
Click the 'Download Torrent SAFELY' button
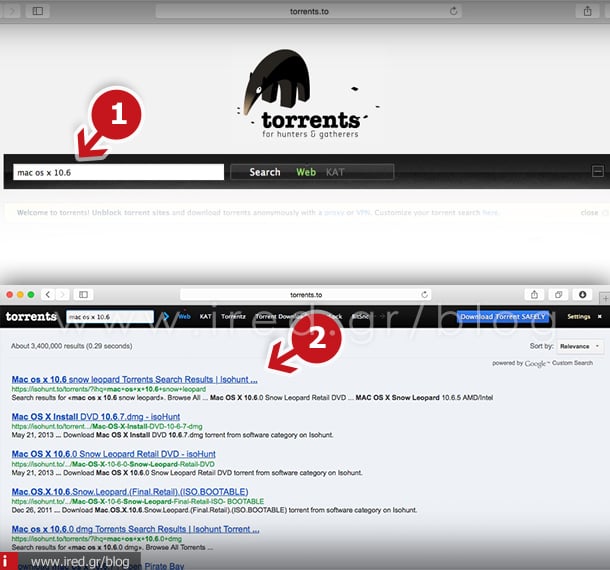503,317
